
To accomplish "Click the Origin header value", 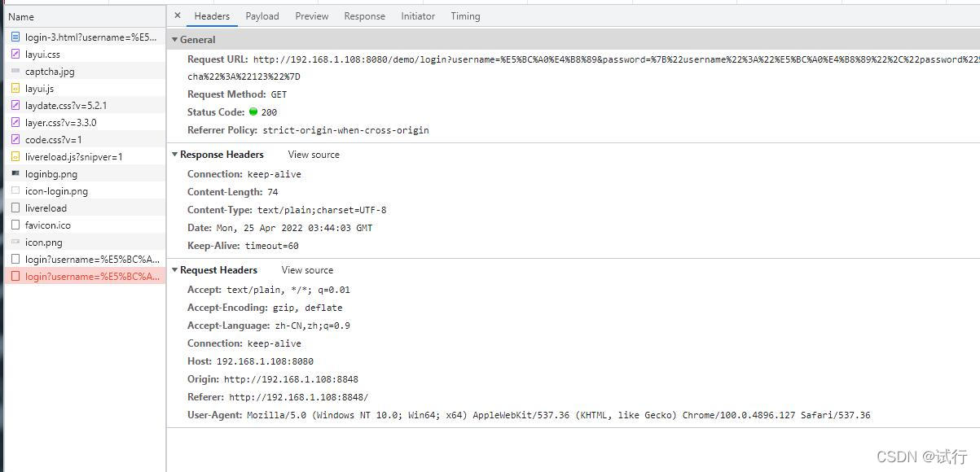I will point(291,379).
